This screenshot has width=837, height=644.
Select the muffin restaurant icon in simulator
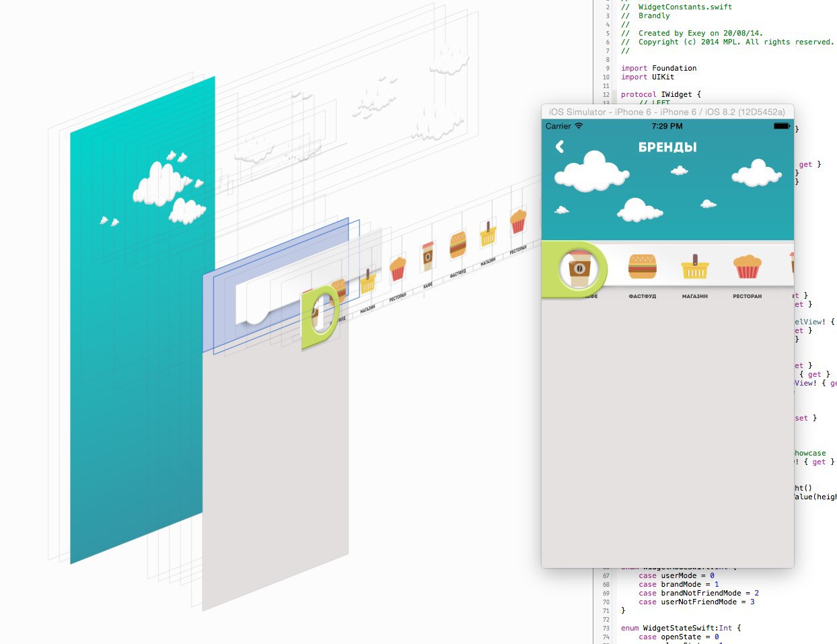747,266
